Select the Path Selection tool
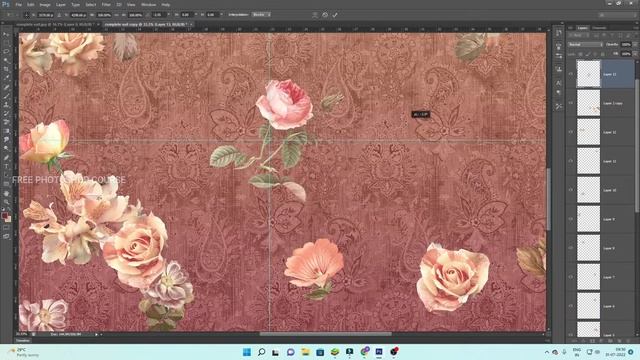The width and height of the screenshot is (640, 360). pos(6,175)
